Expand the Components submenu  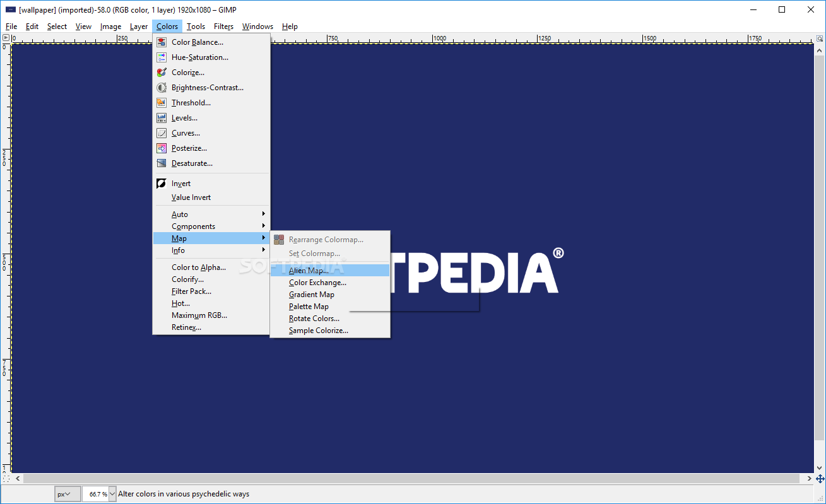click(x=211, y=226)
